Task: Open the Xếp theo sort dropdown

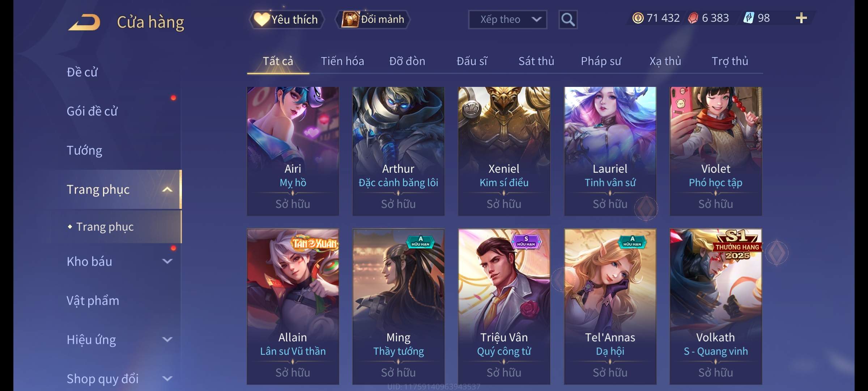Action: click(x=507, y=20)
